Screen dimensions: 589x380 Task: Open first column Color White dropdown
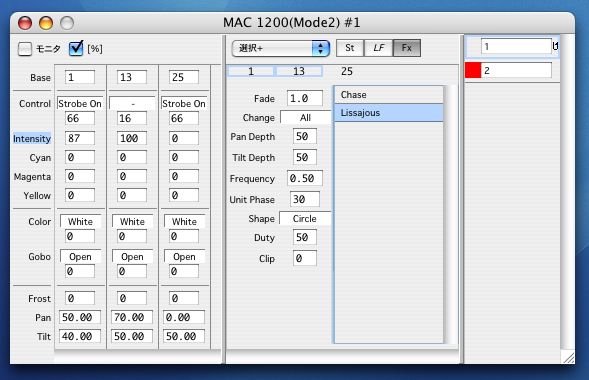[80, 222]
